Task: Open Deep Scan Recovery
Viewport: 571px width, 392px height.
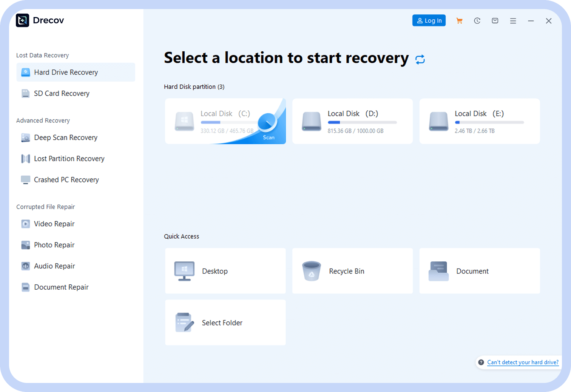Action: point(65,137)
